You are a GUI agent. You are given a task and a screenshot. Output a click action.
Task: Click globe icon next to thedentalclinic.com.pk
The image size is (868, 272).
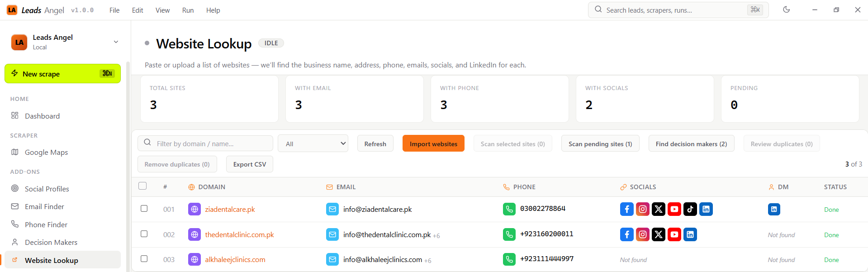click(194, 234)
